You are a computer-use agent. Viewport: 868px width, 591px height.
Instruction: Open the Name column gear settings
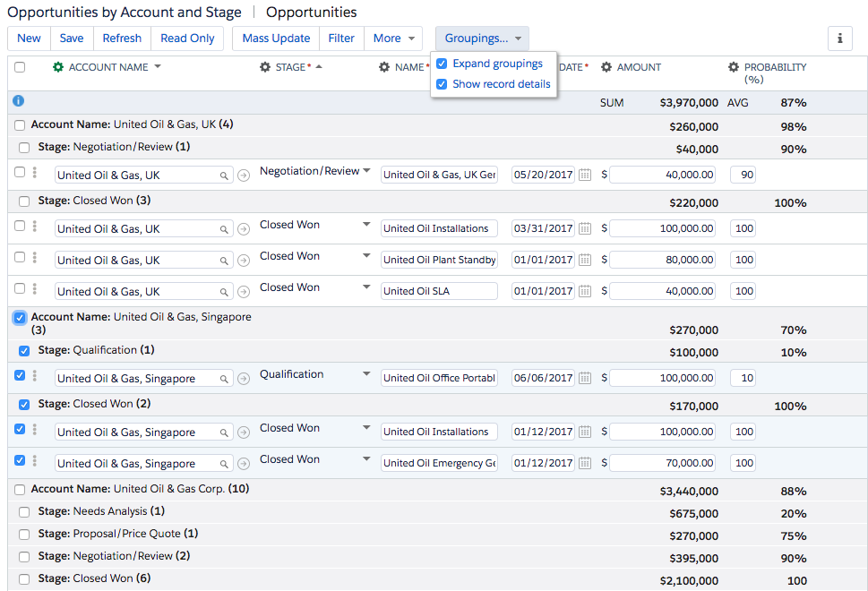[x=384, y=67]
